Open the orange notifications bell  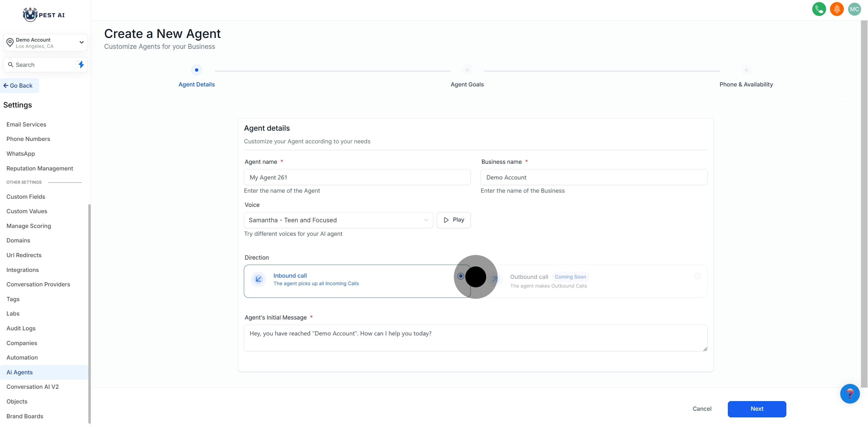click(837, 9)
